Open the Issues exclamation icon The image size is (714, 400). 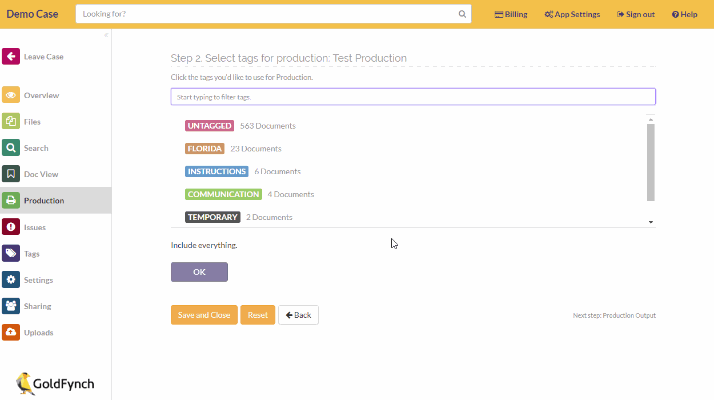(11, 227)
